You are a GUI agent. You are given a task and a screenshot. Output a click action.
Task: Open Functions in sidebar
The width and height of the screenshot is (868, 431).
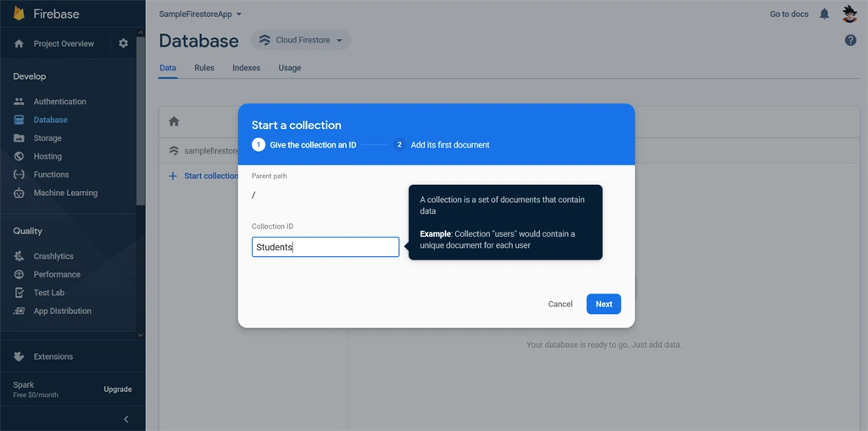point(51,175)
